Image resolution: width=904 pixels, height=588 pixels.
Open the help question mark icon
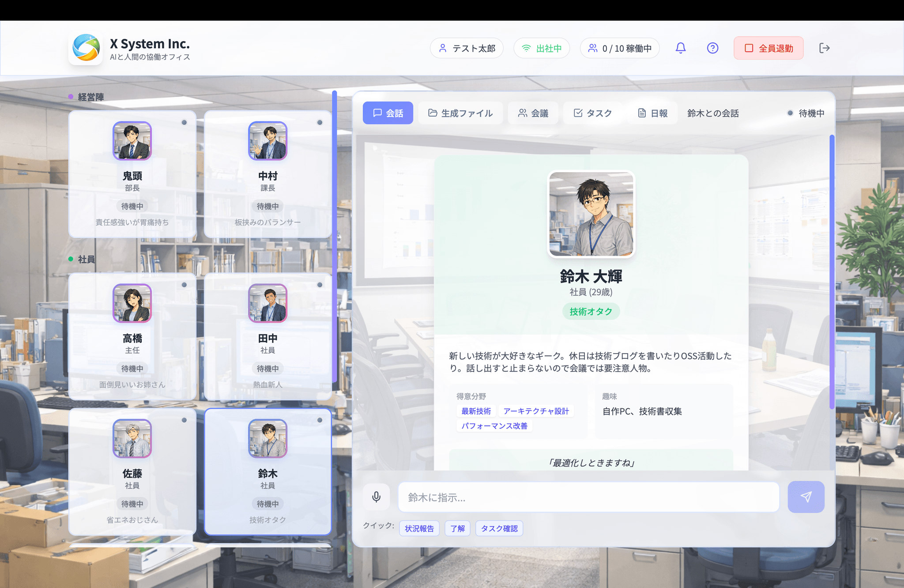[712, 48]
